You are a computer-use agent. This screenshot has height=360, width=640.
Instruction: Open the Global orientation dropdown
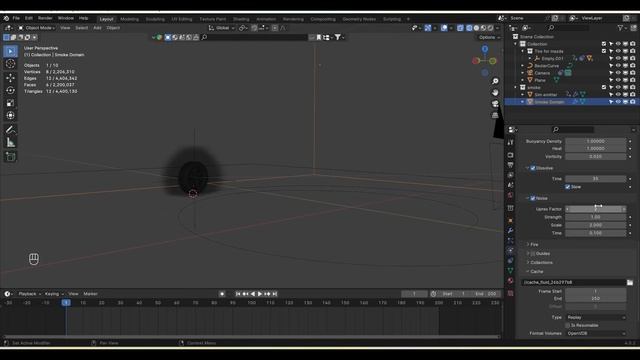222,28
